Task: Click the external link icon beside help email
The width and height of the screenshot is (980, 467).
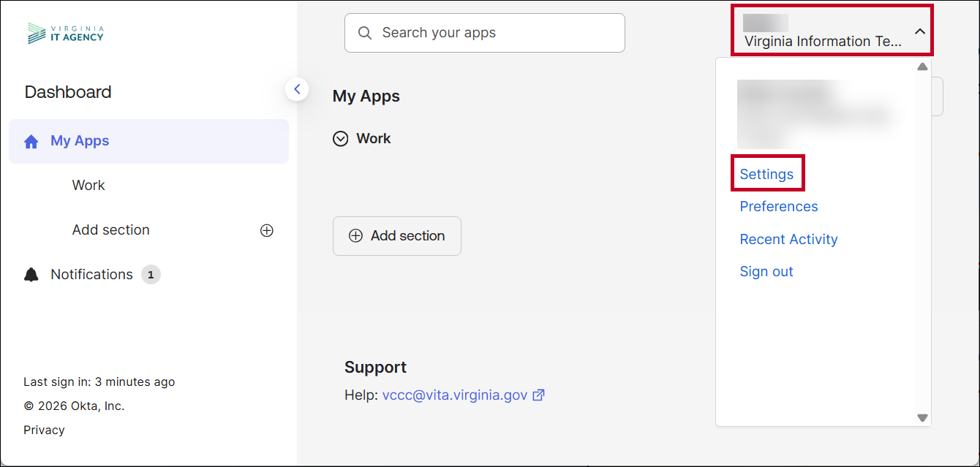Action: tap(539, 395)
